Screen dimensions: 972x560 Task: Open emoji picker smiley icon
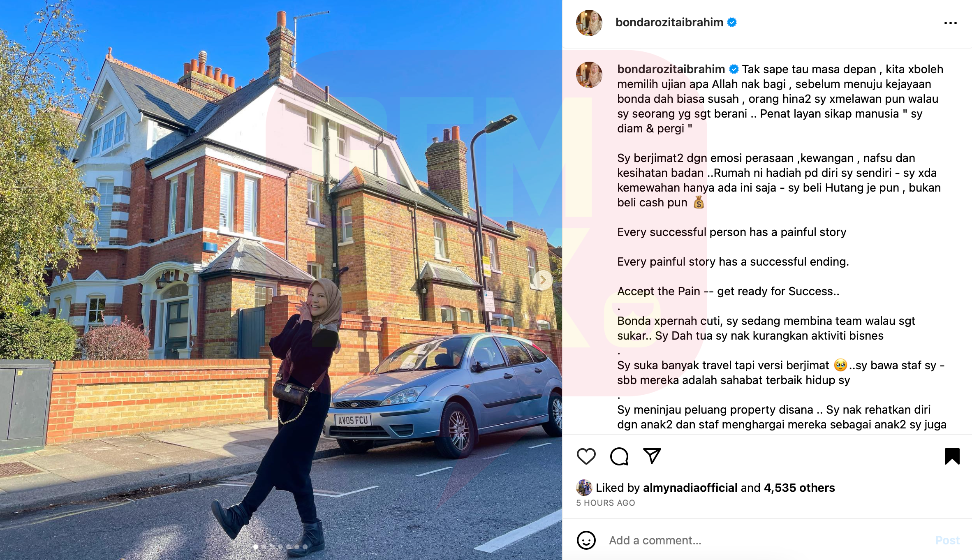(586, 540)
